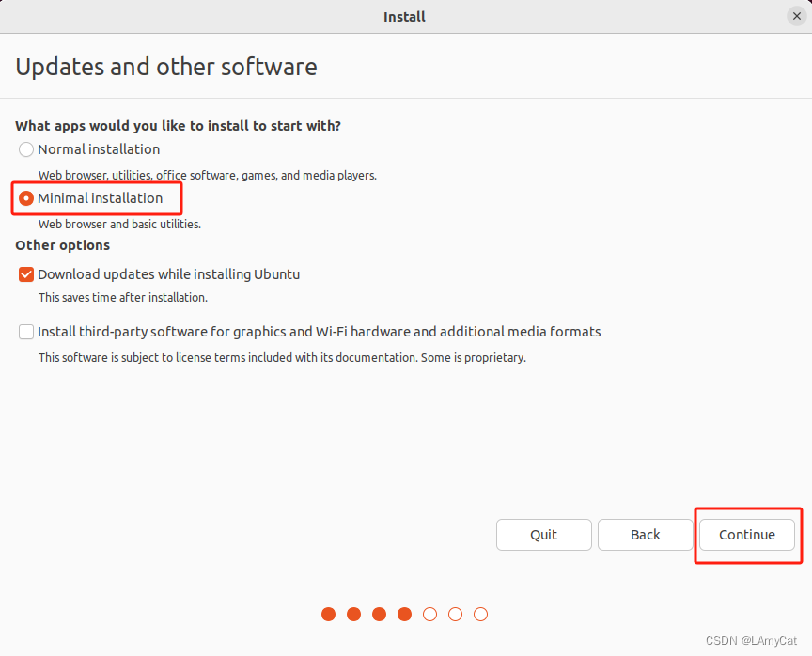Viewport: 812px width, 656px height.
Task: Enable Install third-party software checkbox
Action: click(26, 332)
